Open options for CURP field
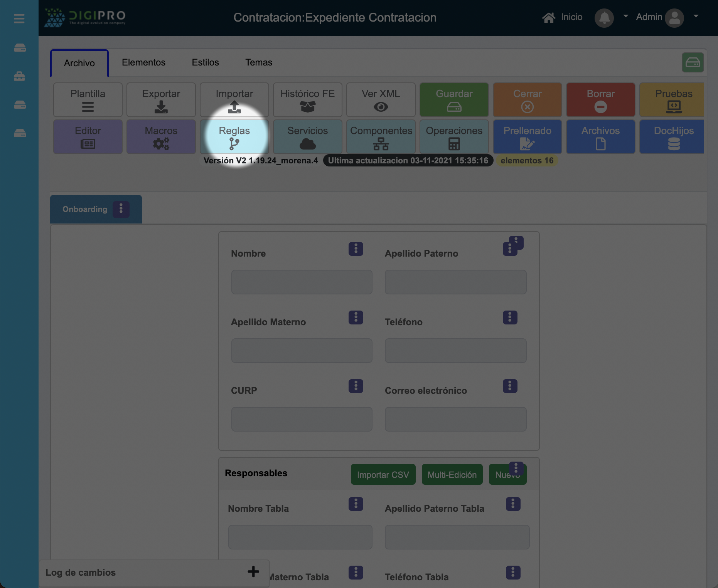718x588 pixels. pyautogui.click(x=356, y=386)
